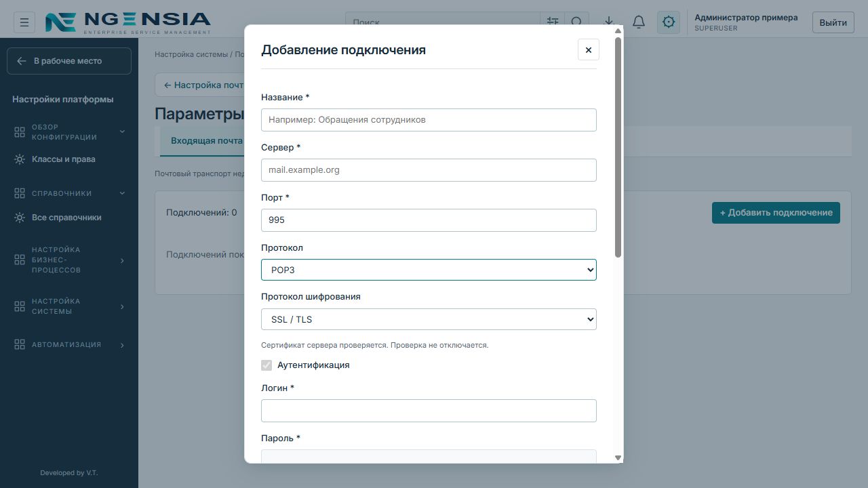Click the dialog scrollbar thumb

click(618, 147)
